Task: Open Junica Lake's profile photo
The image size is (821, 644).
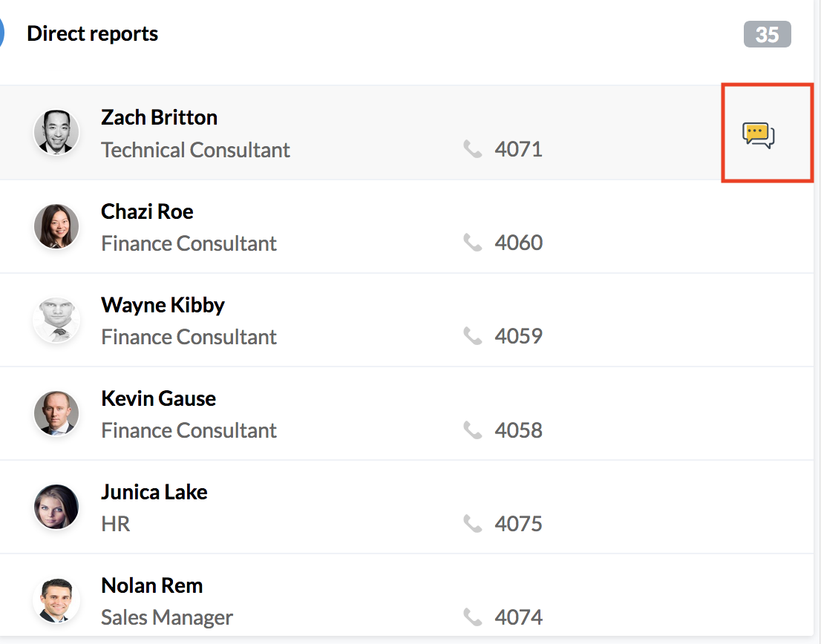Action: point(56,507)
